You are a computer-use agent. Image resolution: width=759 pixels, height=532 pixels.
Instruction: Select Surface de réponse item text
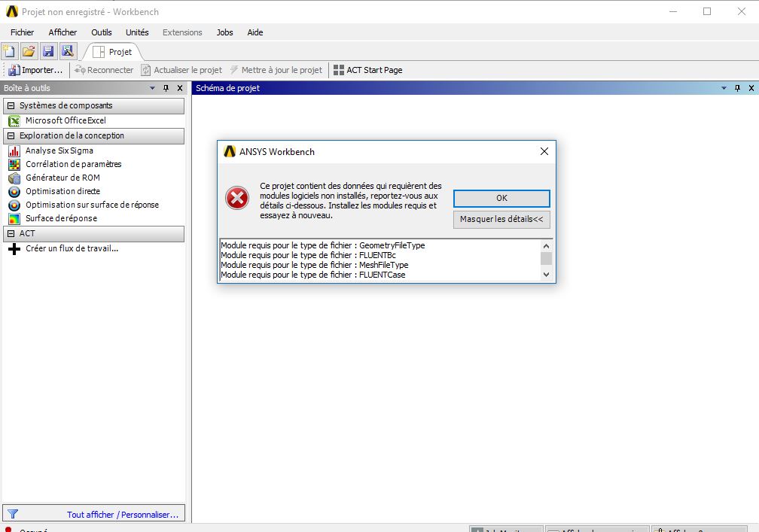pos(61,219)
